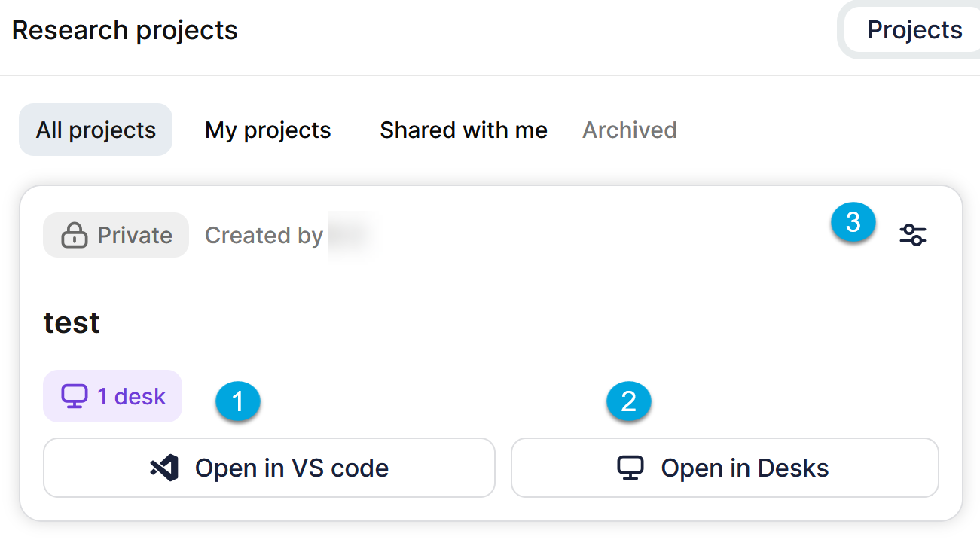Click the blue circle numbered 1
Image resolution: width=980 pixels, height=549 pixels.
point(238,402)
